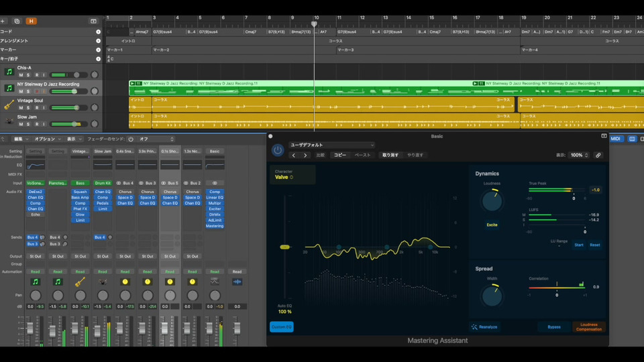Toggle Loudness Compensation
This screenshot has height=362, width=644.
tap(588, 326)
